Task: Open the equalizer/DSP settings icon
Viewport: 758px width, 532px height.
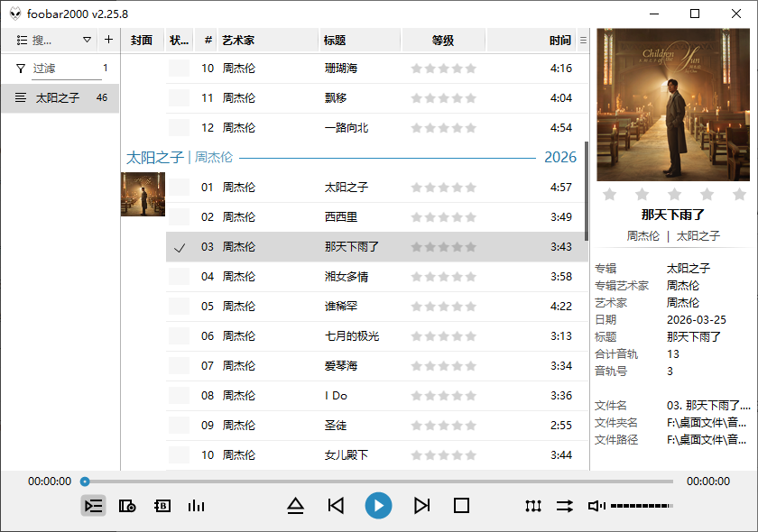Action: click(532, 506)
